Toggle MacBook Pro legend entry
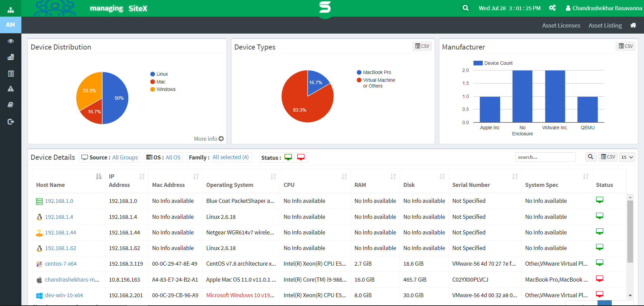 [x=374, y=72]
